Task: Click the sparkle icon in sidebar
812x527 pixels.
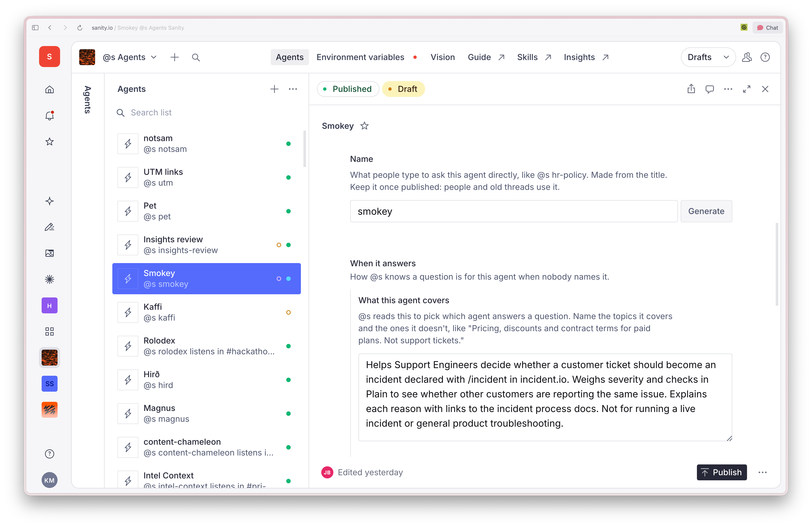Action: [x=49, y=201]
